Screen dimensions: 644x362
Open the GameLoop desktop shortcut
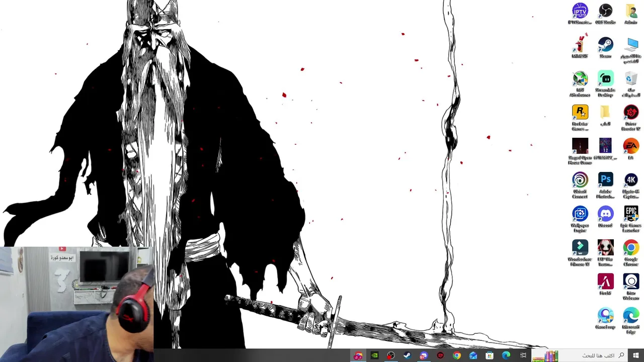[605, 318]
